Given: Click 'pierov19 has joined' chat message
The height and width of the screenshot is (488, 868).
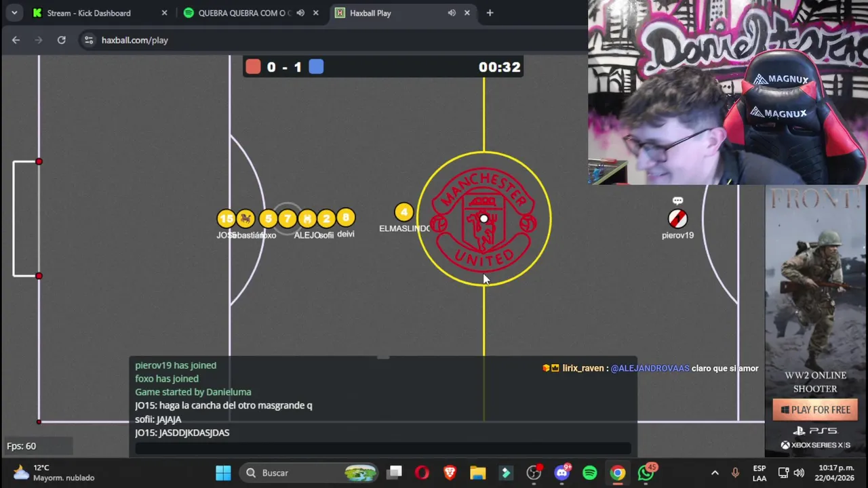Looking at the screenshot, I should [176, 365].
